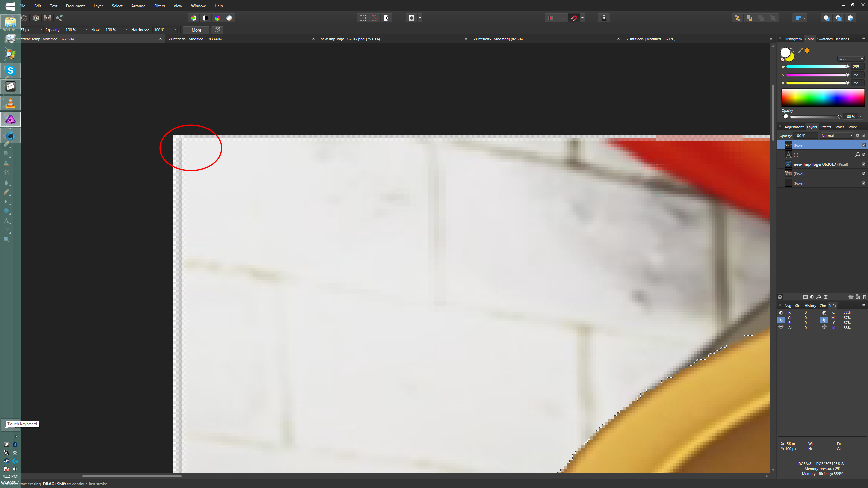Switch to the History panel tab
The image size is (868, 488).
[x=810, y=306]
